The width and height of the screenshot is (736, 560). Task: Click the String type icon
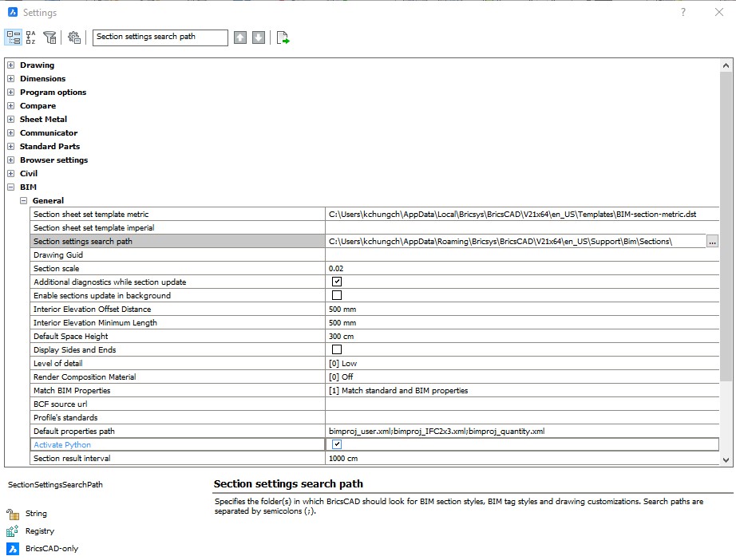point(13,514)
